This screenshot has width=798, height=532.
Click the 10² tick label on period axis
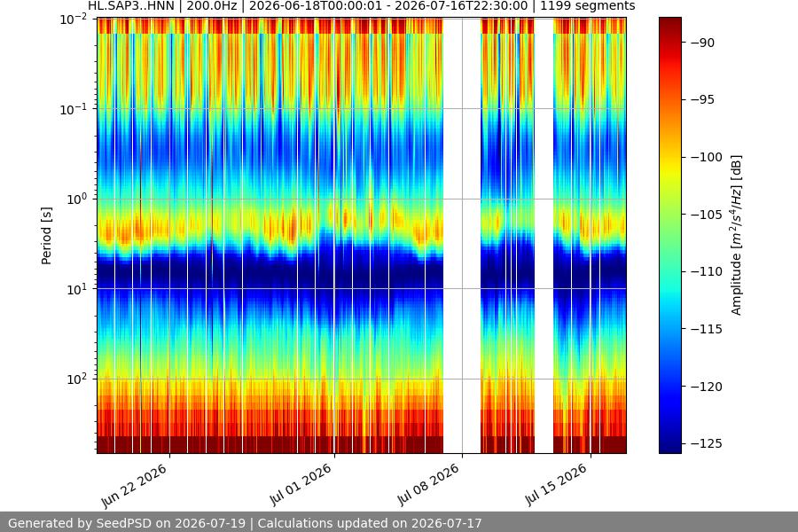coord(77,379)
